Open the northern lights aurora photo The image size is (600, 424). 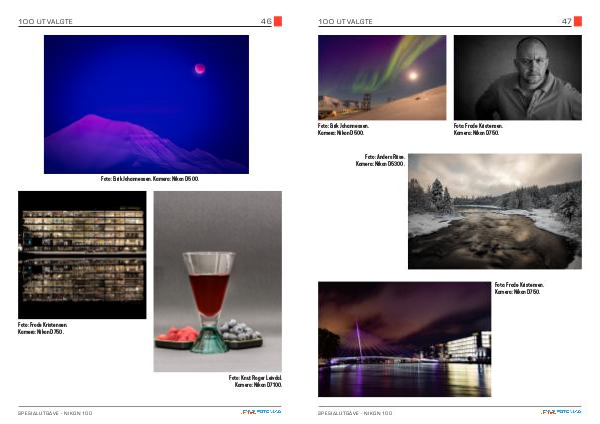click(381, 77)
